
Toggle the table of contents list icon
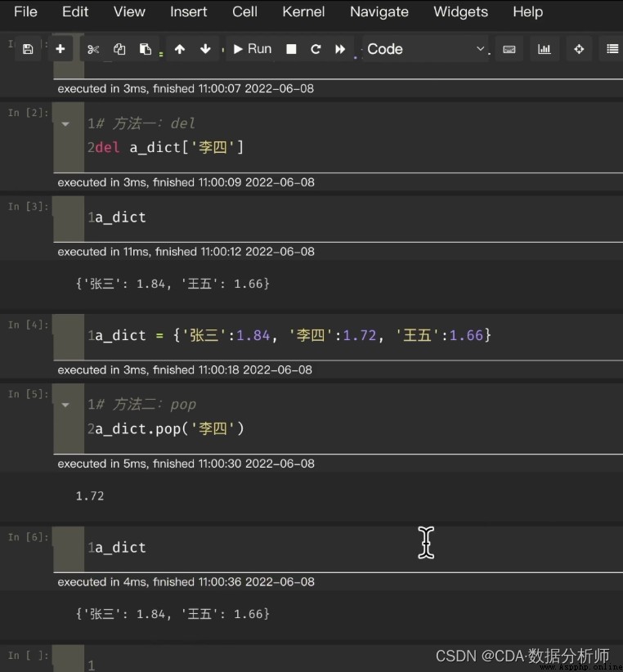click(612, 49)
